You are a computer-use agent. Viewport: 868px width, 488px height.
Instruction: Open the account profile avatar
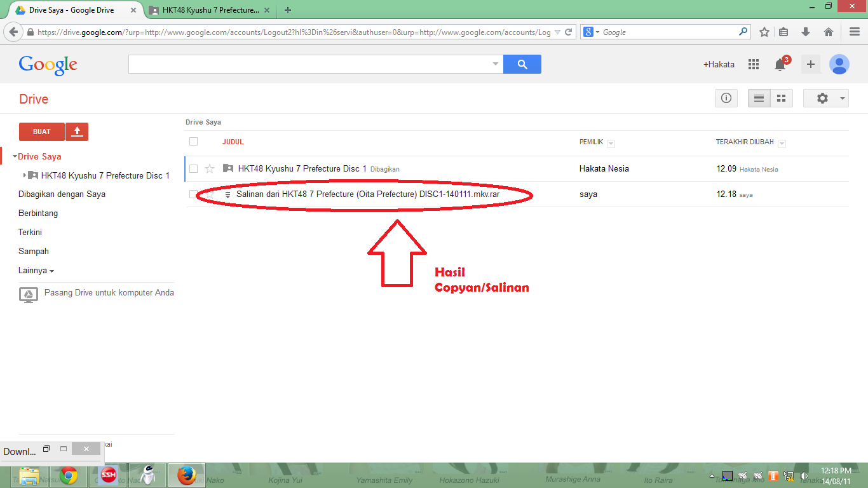pyautogui.click(x=839, y=64)
